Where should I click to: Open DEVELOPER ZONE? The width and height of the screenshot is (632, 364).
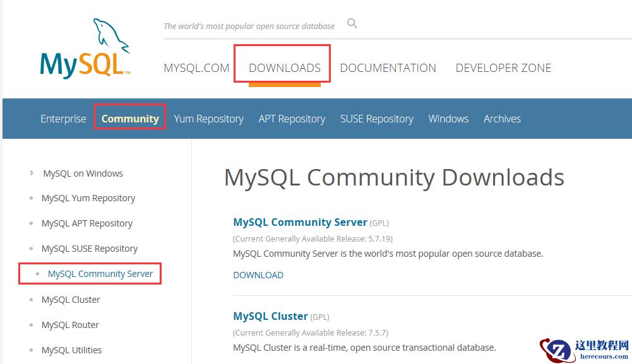(503, 68)
